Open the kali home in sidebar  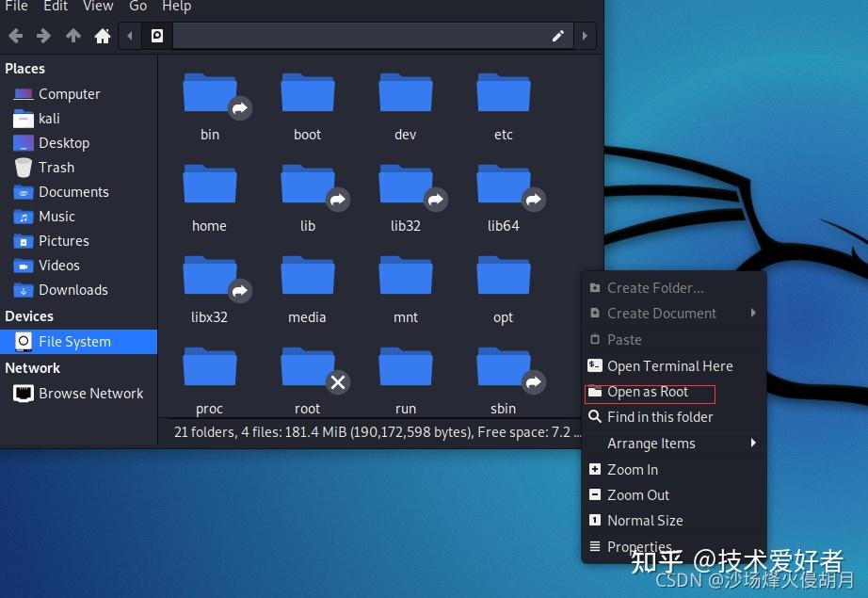click(x=78, y=119)
